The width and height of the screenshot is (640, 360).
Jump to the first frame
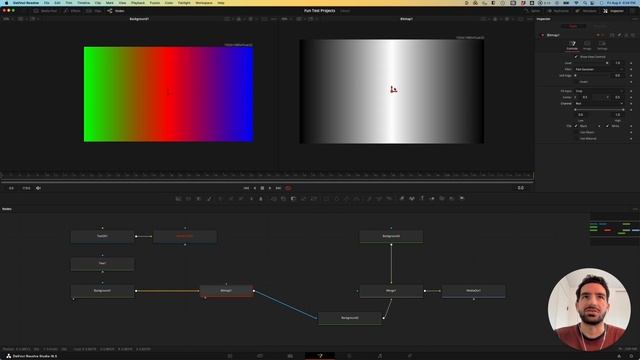point(246,188)
